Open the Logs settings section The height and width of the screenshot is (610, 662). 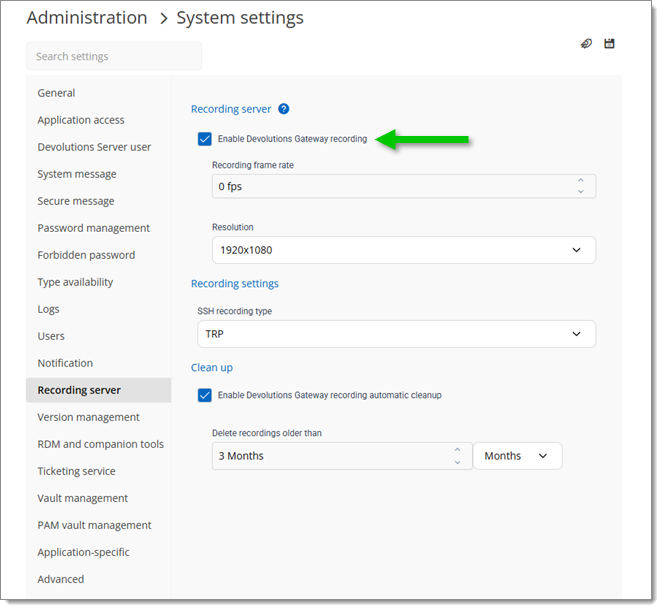(x=98, y=309)
